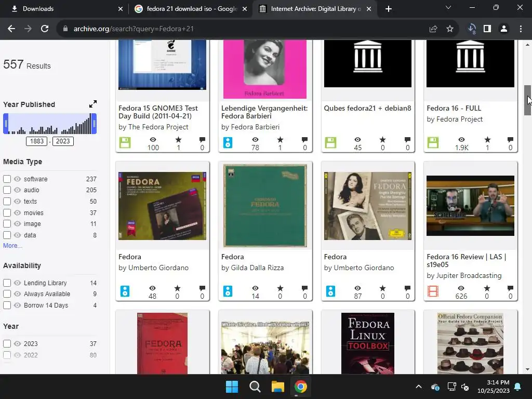This screenshot has width=532, height=399.
Task: Expand the Year Published histogram
Action: tap(93, 104)
